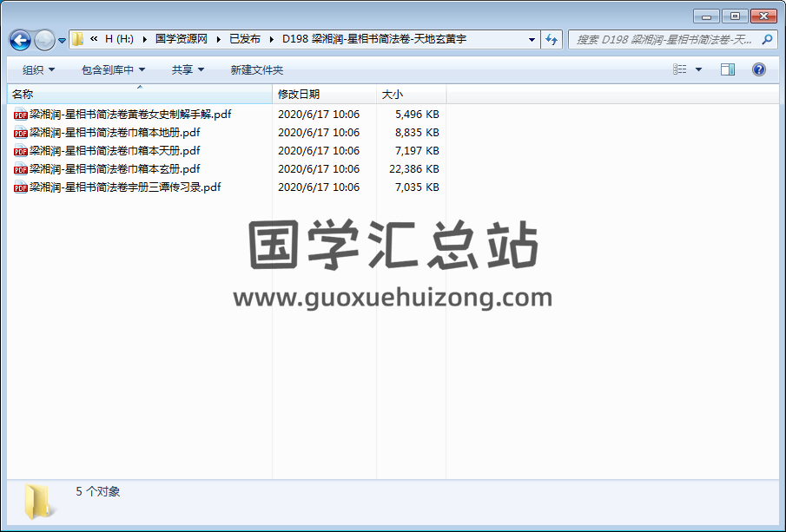Open the 共享 menu
The width and height of the screenshot is (786, 532).
[188, 70]
